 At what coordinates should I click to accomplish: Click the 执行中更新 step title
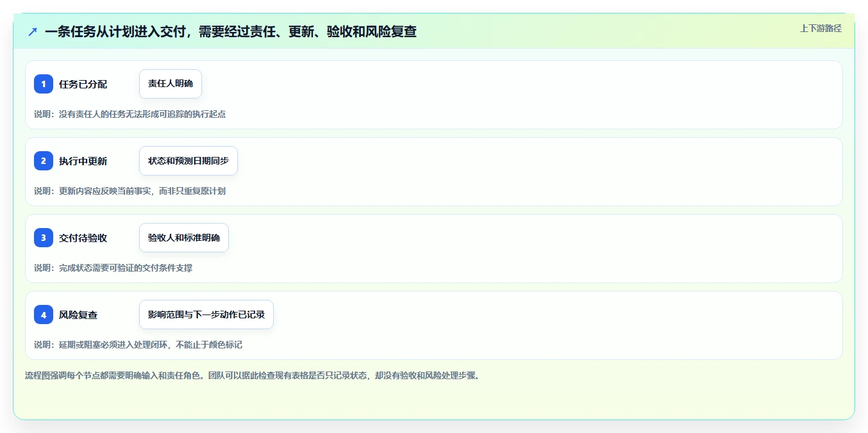(83, 161)
